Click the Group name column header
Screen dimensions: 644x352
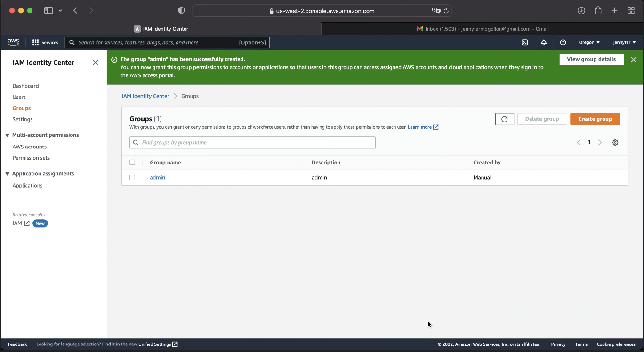click(165, 163)
